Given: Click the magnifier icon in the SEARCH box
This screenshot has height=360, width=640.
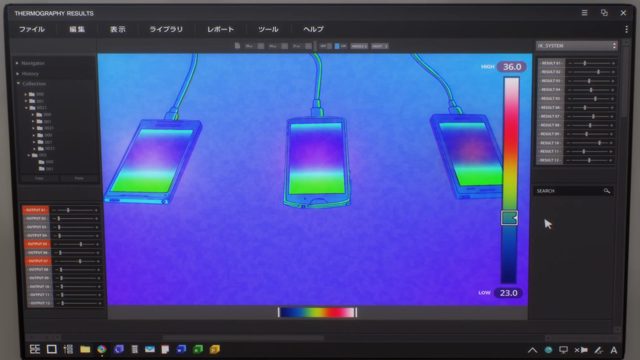Looking at the screenshot, I should point(607,191).
